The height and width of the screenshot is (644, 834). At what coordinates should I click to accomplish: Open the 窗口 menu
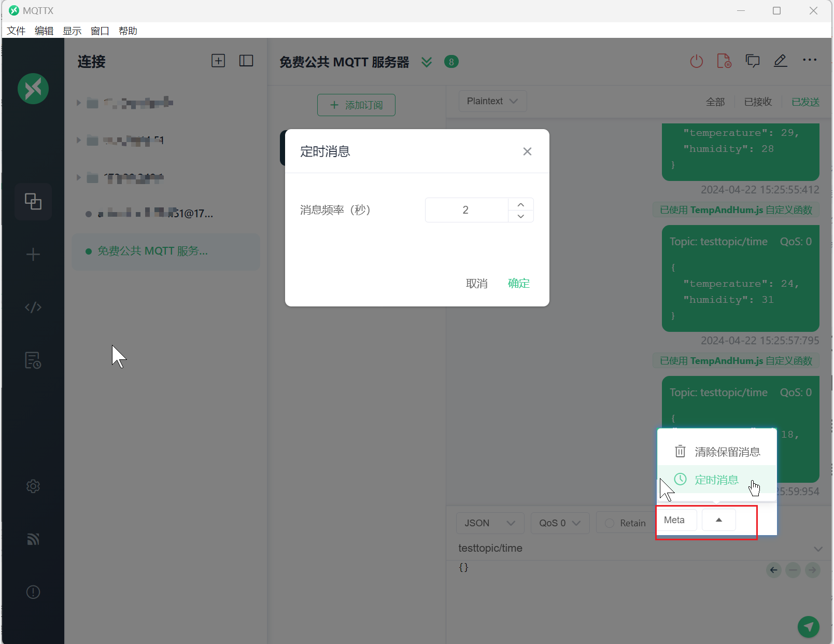click(x=100, y=31)
